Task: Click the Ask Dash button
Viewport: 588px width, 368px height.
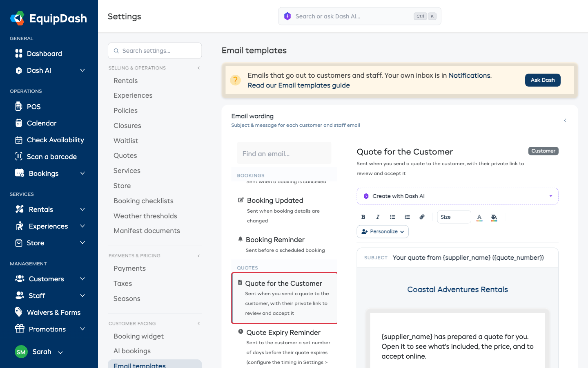Action: point(543,80)
